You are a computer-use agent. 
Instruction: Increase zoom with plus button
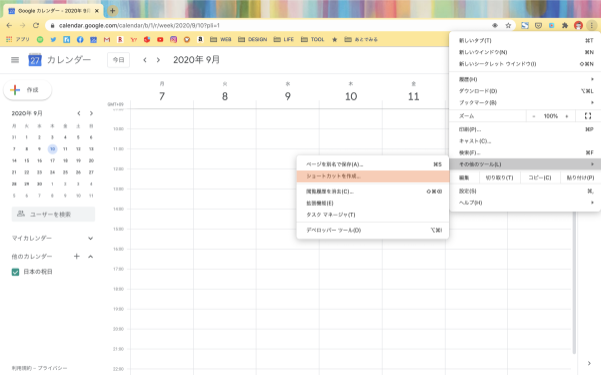coord(567,116)
